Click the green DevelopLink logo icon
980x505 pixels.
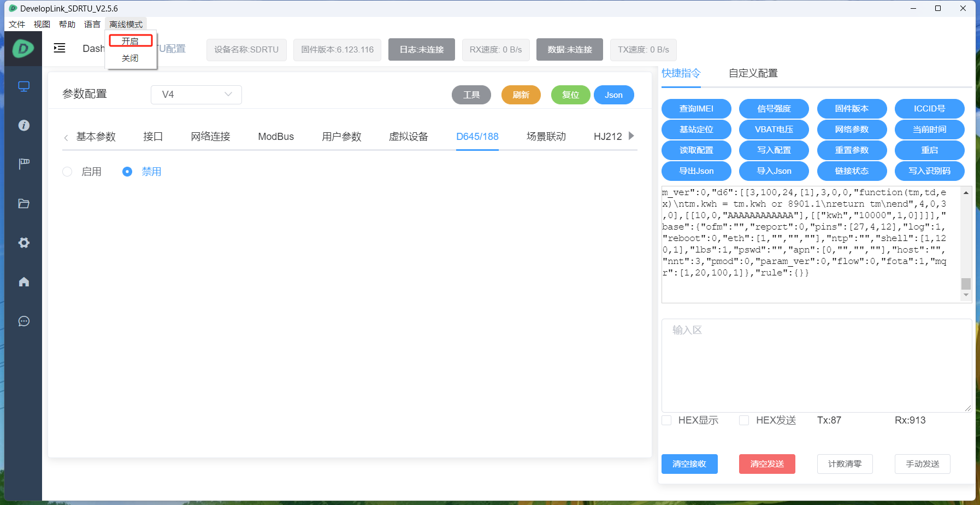[x=23, y=49]
